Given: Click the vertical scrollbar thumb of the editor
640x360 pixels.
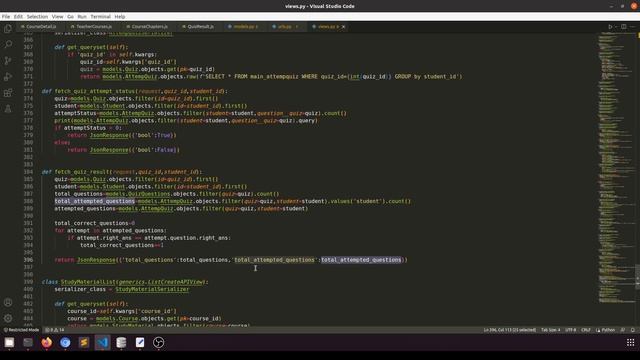Looking at the screenshot, I should pyautogui.click(x=638, y=277).
